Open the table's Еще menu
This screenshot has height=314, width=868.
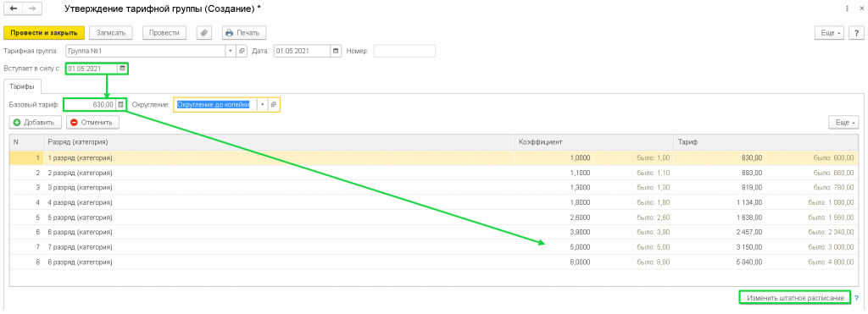pos(844,122)
